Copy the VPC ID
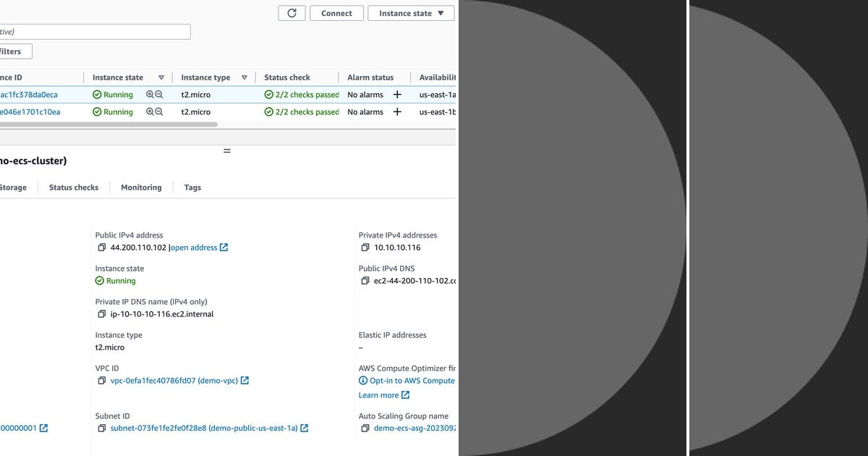Viewport: 868px width, 456px height. point(101,380)
